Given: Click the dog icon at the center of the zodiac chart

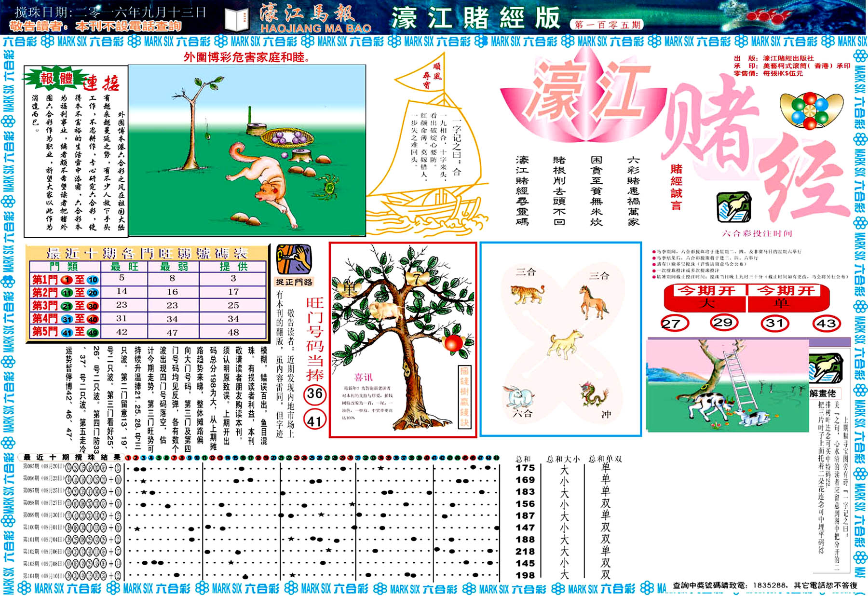Looking at the screenshot, I should 566,345.
